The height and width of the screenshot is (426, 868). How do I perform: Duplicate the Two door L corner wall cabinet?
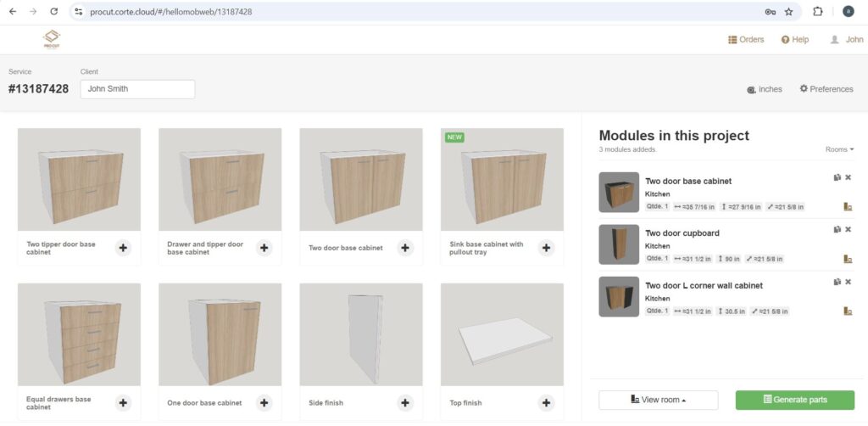click(x=836, y=282)
